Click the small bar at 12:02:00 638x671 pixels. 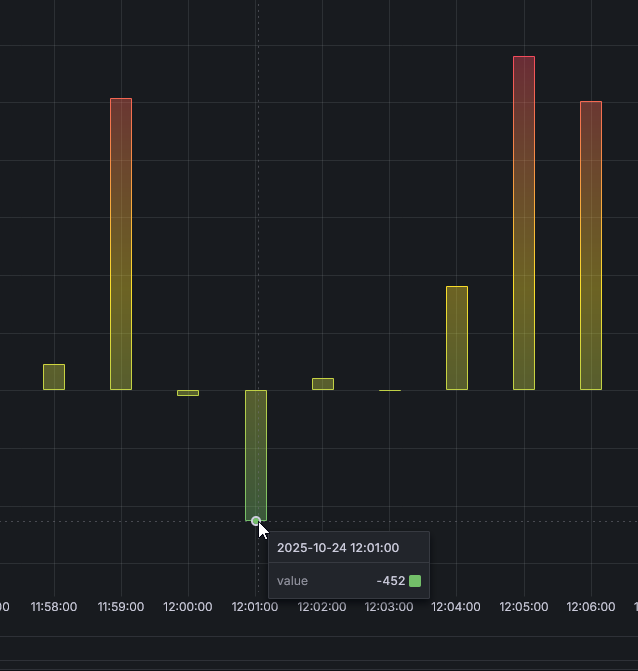(x=323, y=384)
